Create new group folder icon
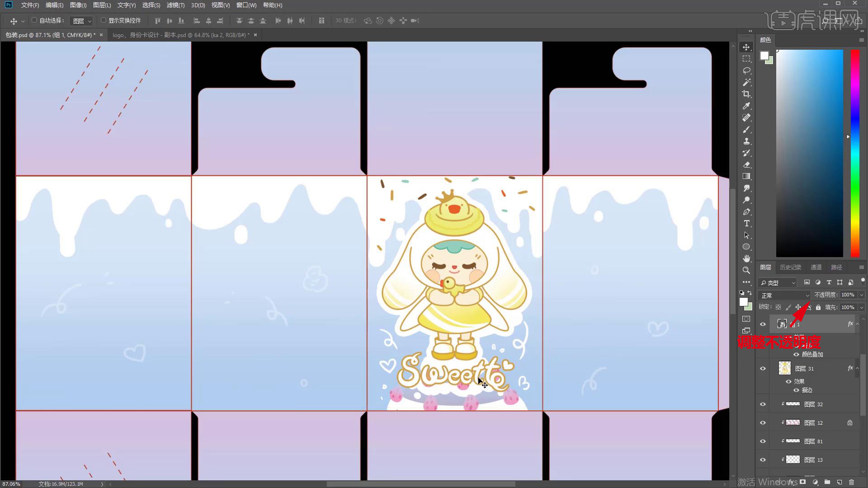Image resolution: width=868 pixels, height=488 pixels. tap(827, 482)
